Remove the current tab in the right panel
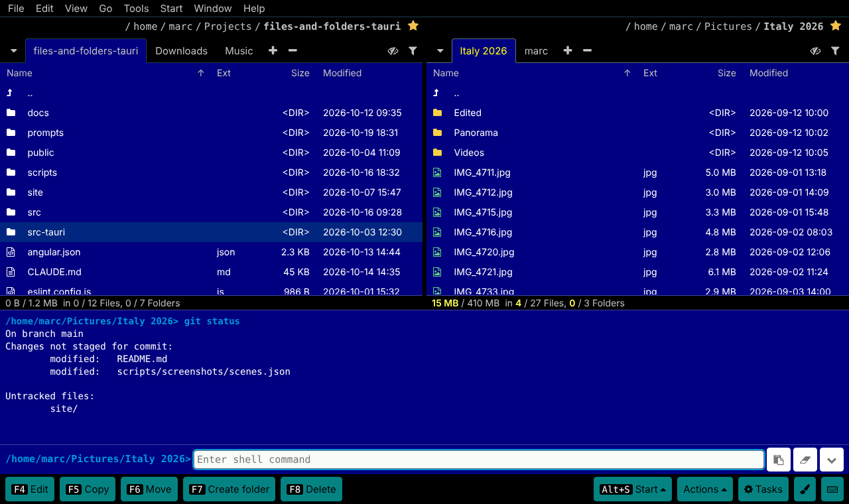This screenshot has height=504, width=849. (x=587, y=50)
